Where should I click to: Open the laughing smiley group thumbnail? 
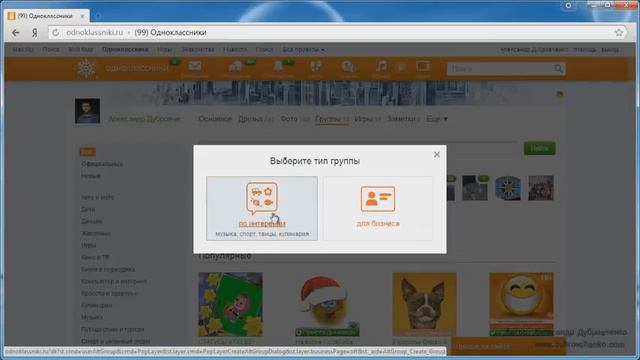521,304
